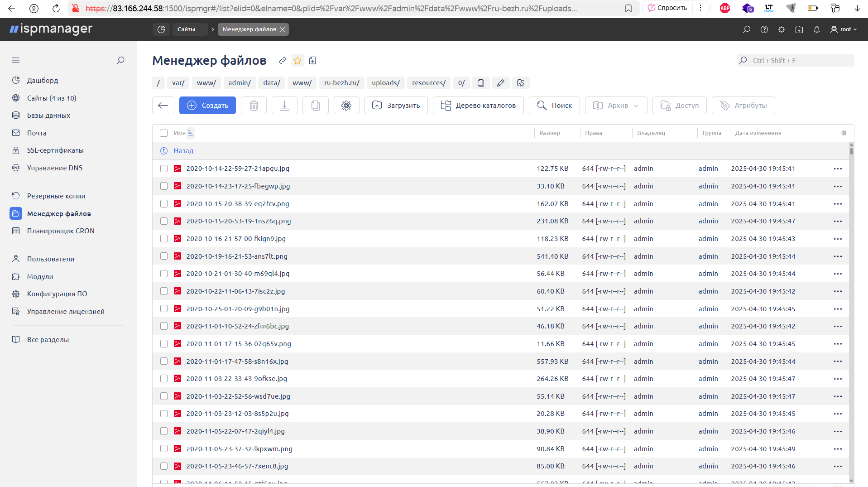The width and height of the screenshot is (868, 487).
Task: Select the checkbox for 2020-10-19-16-21-53-ans7lt.png
Action: 164,256
